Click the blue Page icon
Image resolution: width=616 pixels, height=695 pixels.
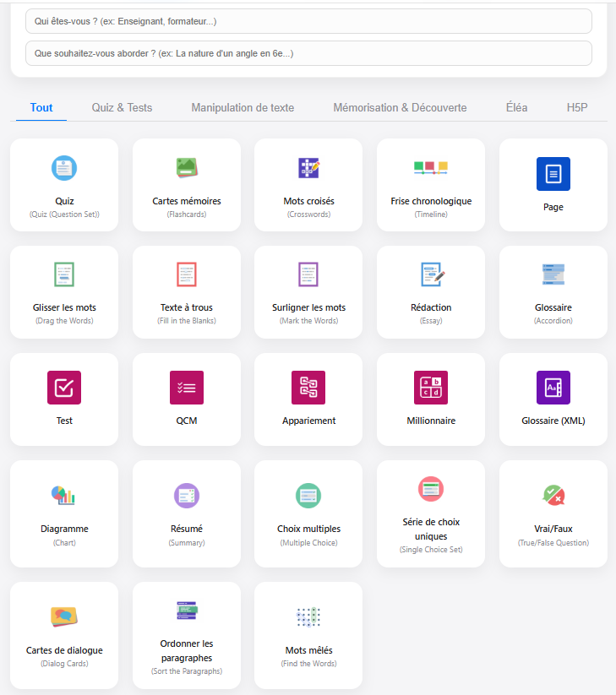[x=553, y=174]
